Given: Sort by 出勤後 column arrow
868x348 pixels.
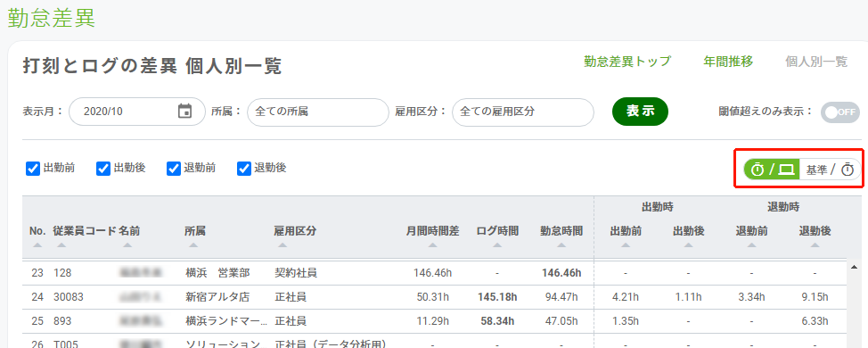Looking at the screenshot, I should coord(688,244).
